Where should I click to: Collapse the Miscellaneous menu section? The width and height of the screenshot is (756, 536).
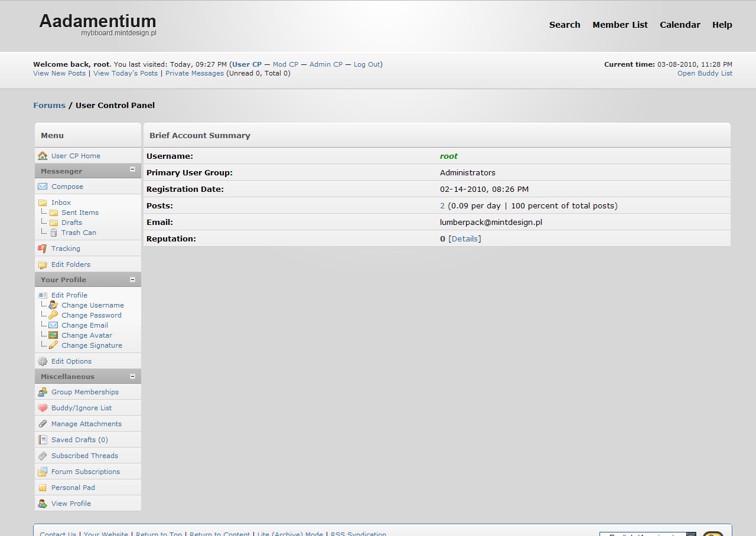(x=132, y=377)
